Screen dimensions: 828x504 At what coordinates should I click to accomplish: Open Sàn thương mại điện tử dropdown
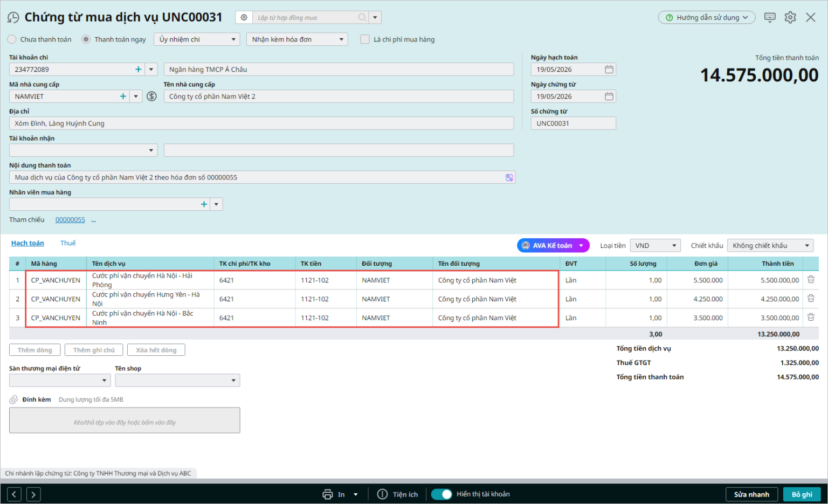tap(60, 380)
